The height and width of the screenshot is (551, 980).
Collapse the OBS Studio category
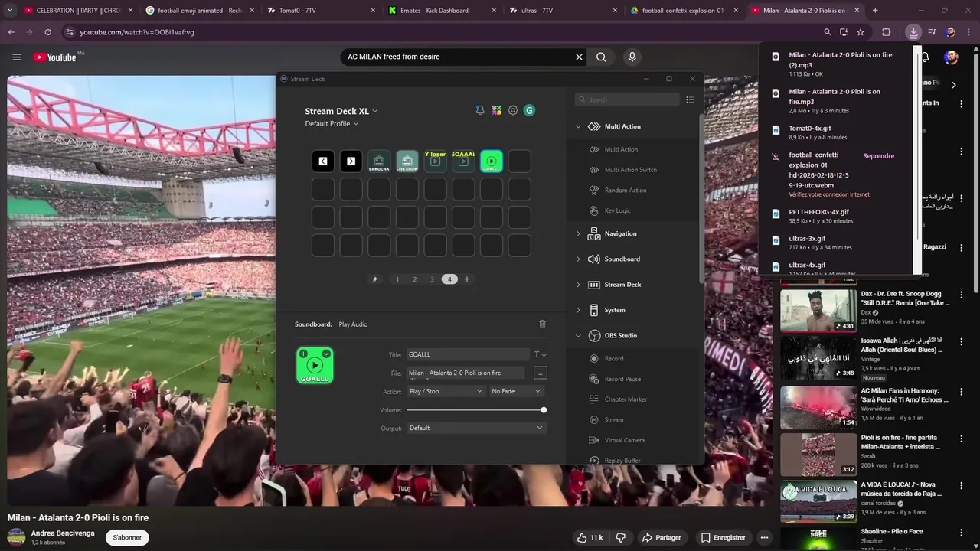pos(578,335)
